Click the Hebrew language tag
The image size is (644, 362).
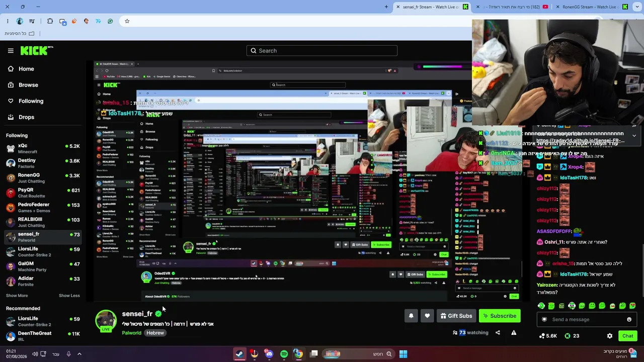[x=155, y=333]
